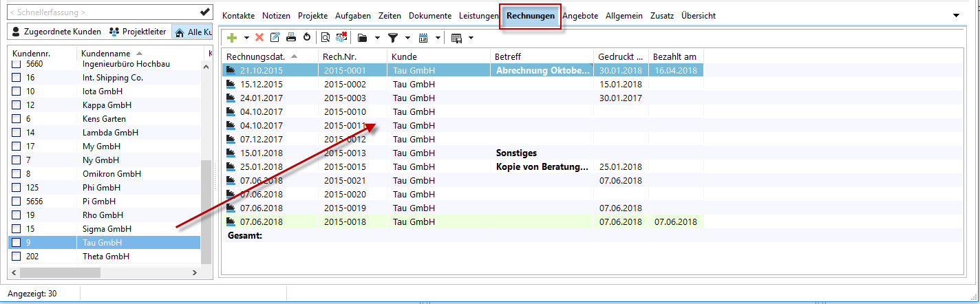Select the Projektleiter filter button
Screen dimensions: 980x304
(x=138, y=32)
